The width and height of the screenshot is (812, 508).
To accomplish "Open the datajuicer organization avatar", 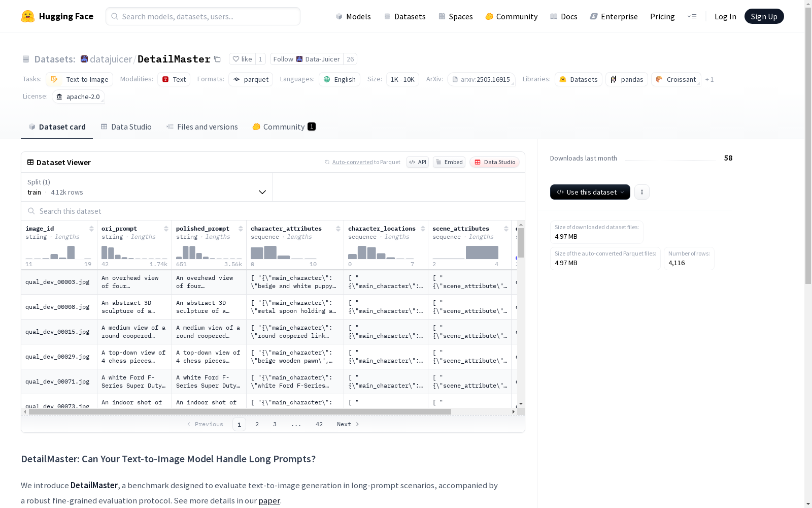I will click(x=84, y=59).
